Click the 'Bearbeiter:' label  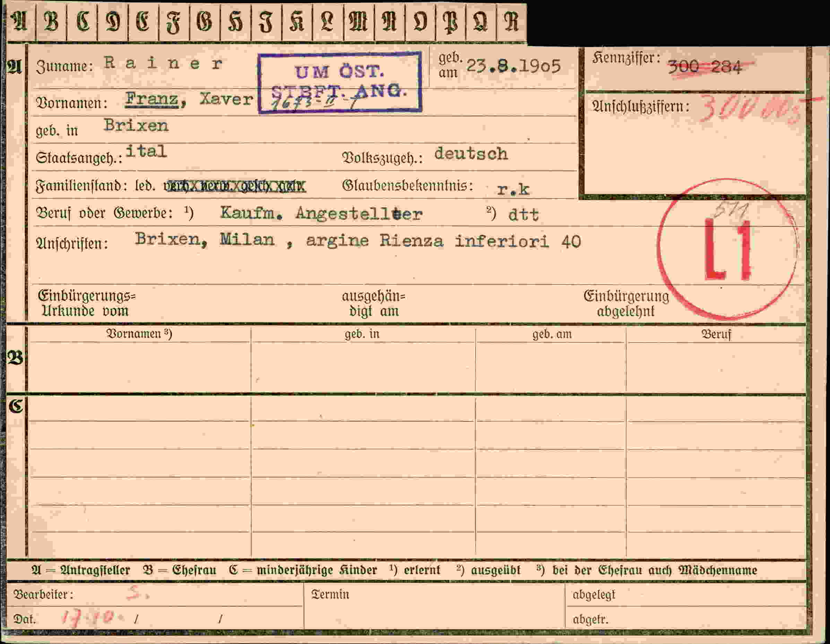(x=43, y=594)
